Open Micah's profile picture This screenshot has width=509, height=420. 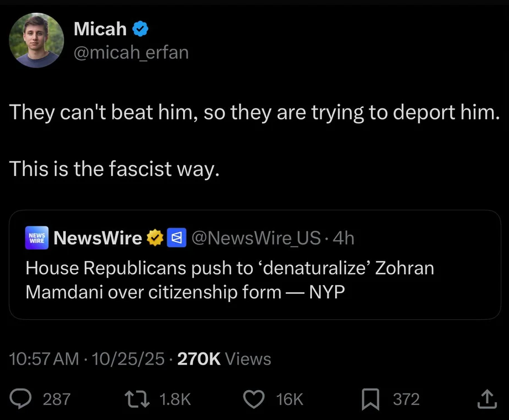point(37,40)
